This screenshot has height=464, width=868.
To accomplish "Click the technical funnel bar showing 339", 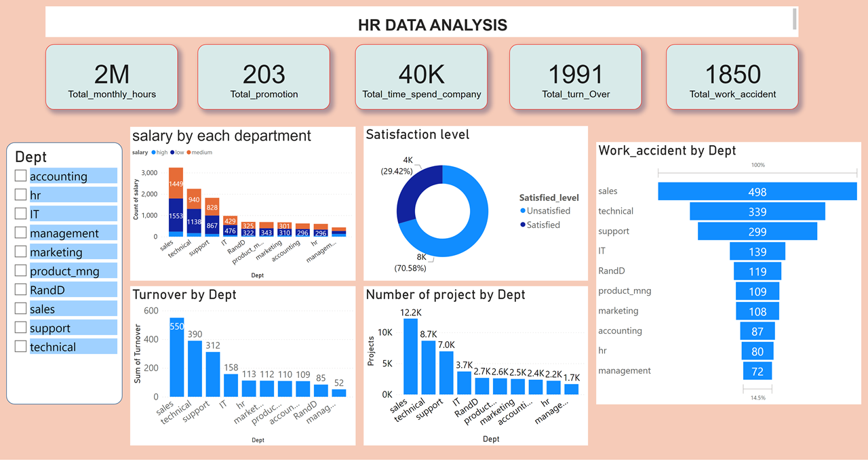I will coord(757,212).
